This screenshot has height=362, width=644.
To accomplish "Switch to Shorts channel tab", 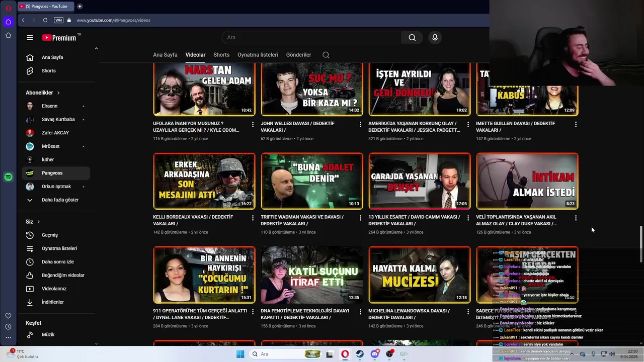I will click(x=221, y=55).
